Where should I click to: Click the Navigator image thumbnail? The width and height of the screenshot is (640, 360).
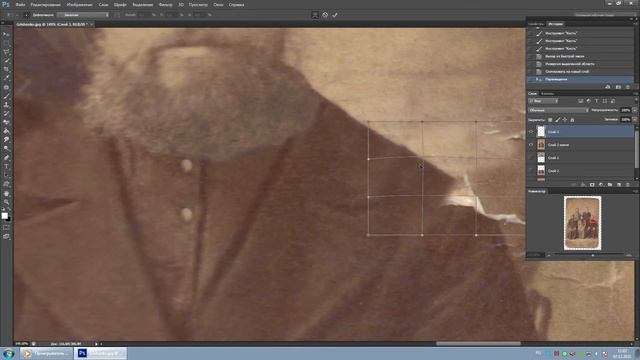coord(582,223)
